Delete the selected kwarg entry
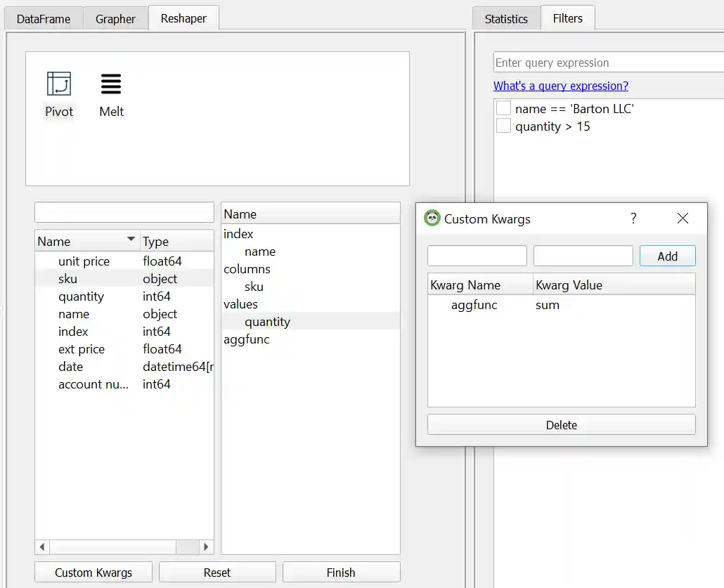 561,424
